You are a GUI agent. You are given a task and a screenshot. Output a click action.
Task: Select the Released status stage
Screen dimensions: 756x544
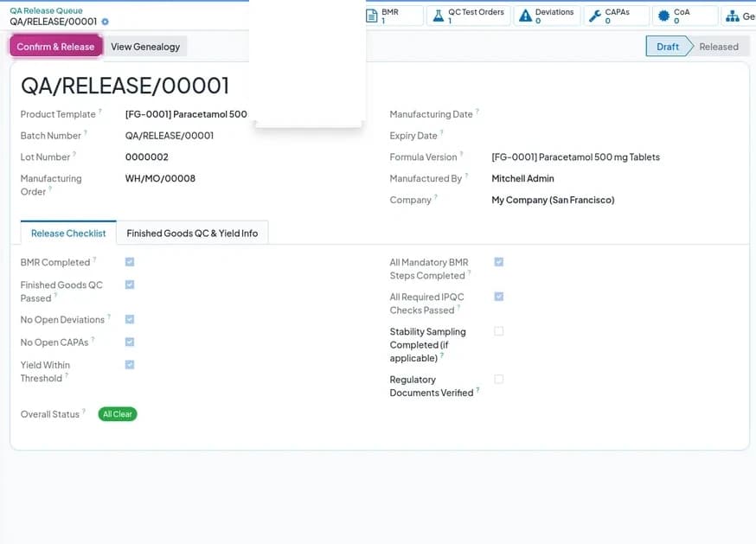pyautogui.click(x=719, y=47)
